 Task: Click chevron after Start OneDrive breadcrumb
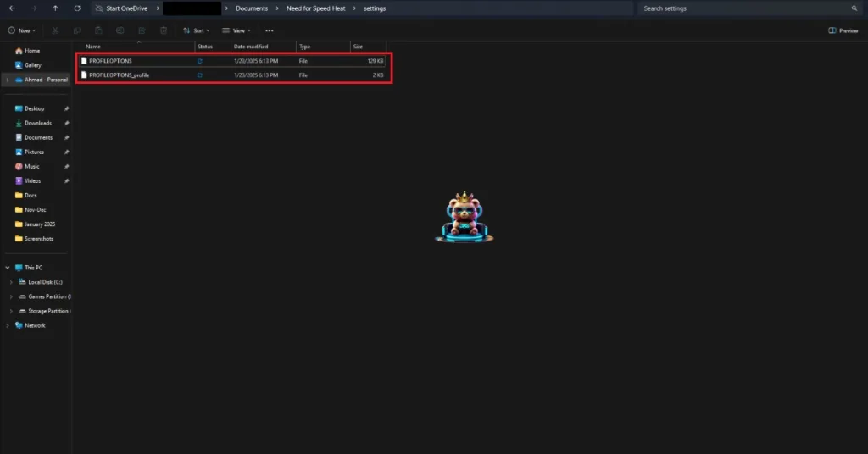tap(157, 8)
